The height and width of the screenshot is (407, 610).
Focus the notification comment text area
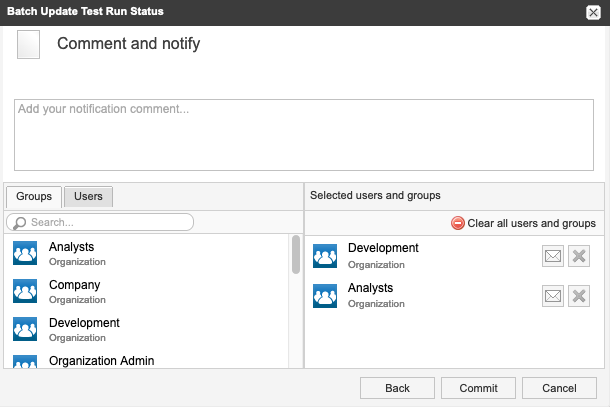click(303, 135)
